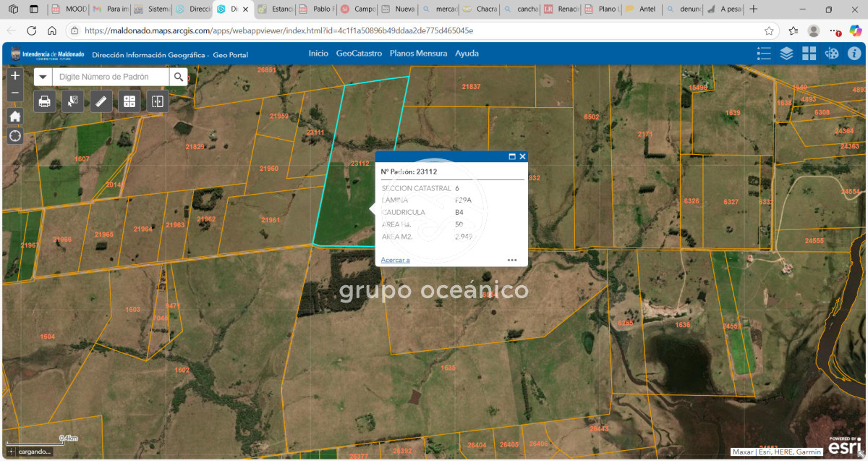Open the search type dropdown arrow
The image size is (868, 461).
pos(43,76)
